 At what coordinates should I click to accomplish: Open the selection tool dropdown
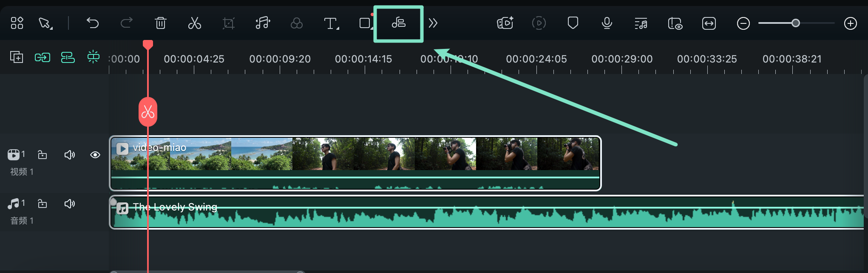click(45, 23)
